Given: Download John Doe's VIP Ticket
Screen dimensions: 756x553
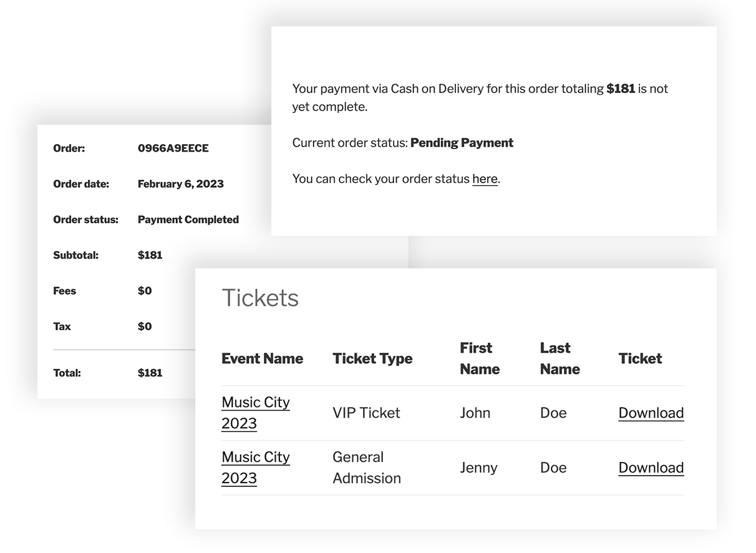Looking at the screenshot, I should pyautogui.click(x=650, y=413).
